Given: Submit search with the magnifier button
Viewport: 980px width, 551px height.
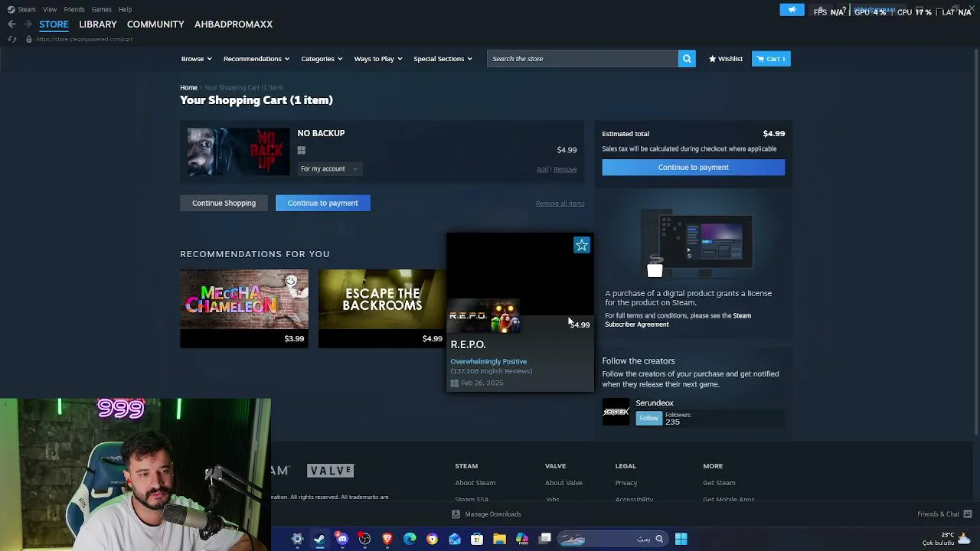Looking at the screenshot, I should 687,59.
